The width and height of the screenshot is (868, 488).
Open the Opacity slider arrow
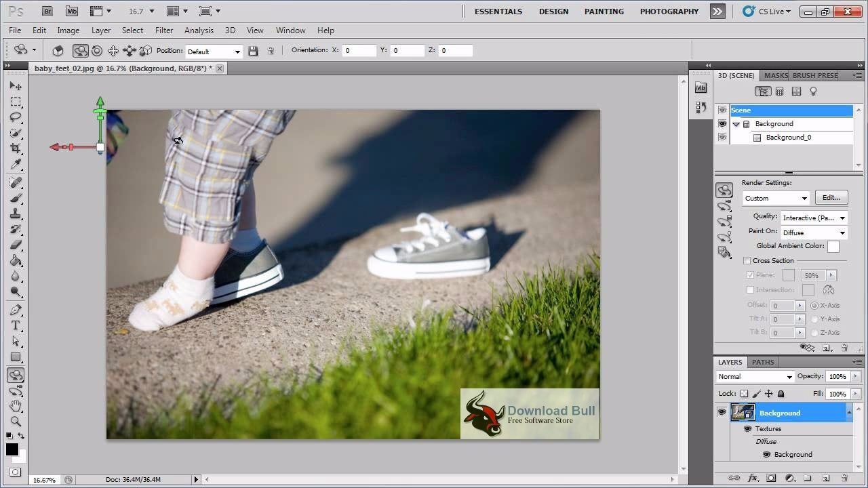coord(856,377)
